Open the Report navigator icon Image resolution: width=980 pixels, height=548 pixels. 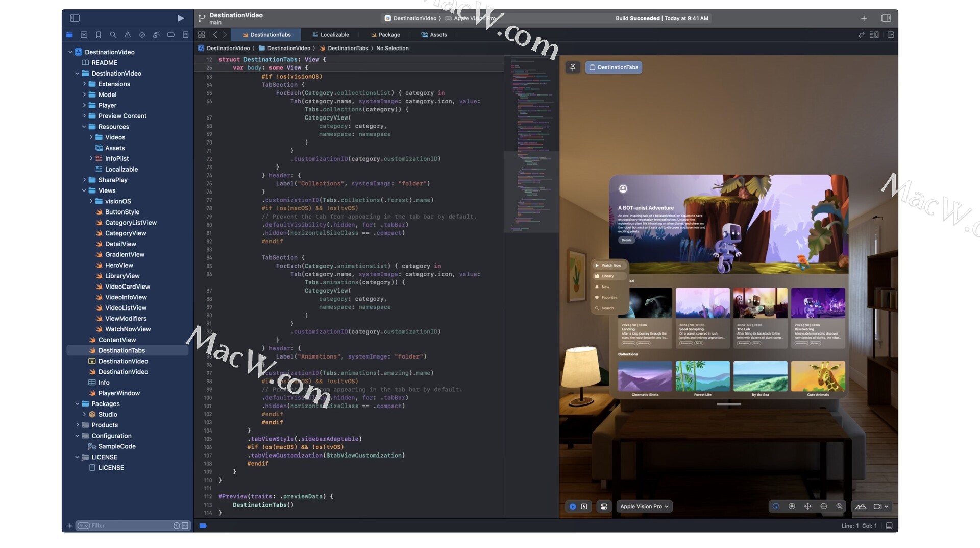(x=186, y=35)
